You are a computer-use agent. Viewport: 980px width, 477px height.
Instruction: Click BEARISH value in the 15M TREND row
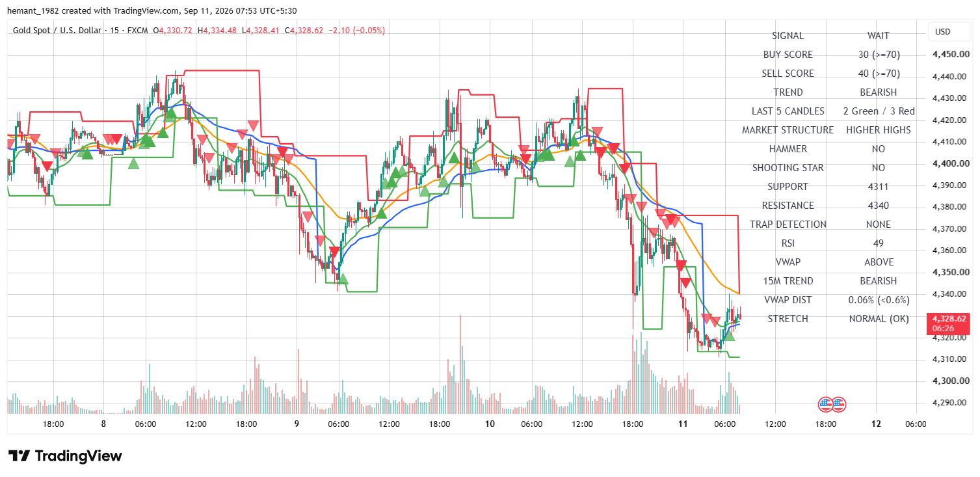pos(879,281)
